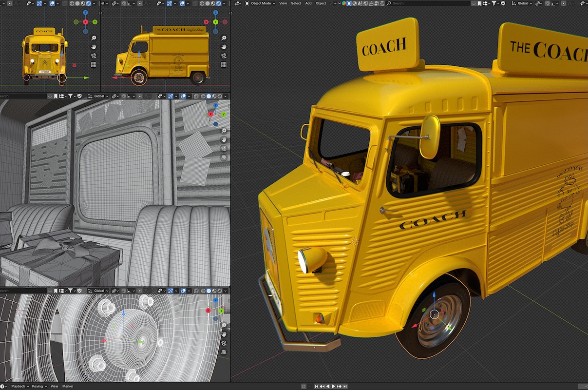Open the Add menu in viewport header
The image size is (588, 390).
(308, 3)
